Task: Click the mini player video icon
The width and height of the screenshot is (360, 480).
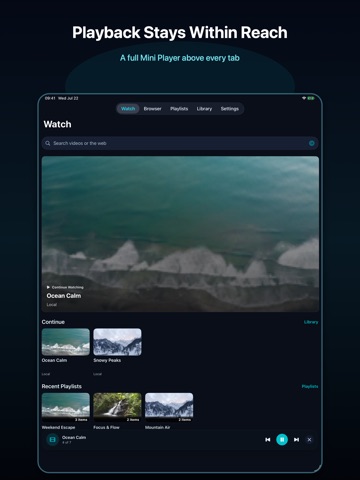Action: [52, 440]
